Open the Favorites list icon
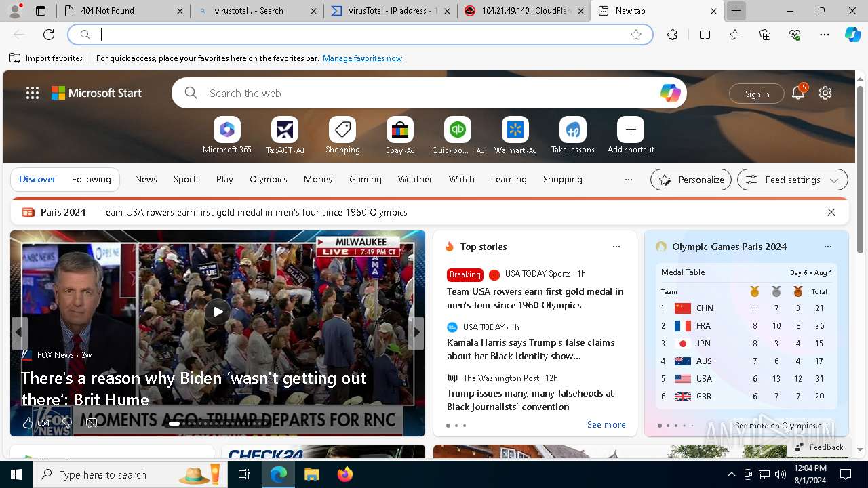The height and width of the screenshot is (488, 868). point(735,35)
